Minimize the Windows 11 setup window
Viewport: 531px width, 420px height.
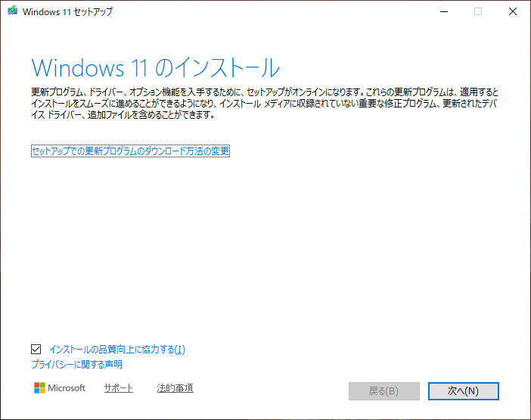tap(442, 11)
